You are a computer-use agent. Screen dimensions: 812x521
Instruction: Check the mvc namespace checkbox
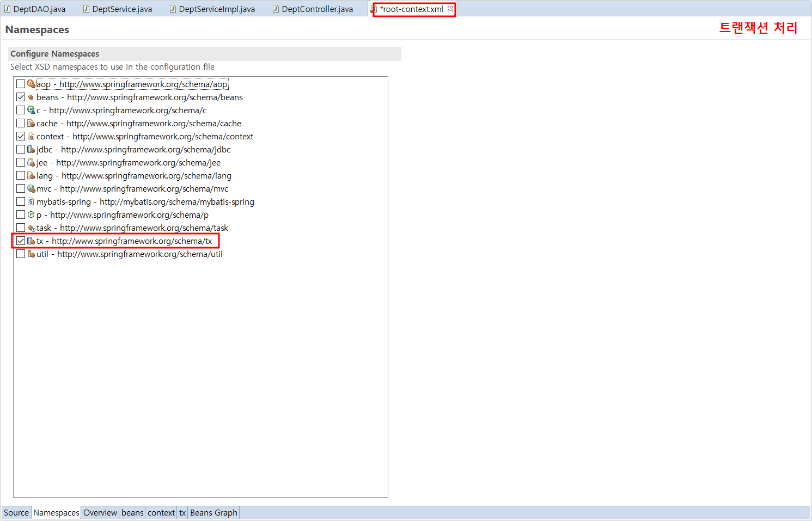click(21, 188)
